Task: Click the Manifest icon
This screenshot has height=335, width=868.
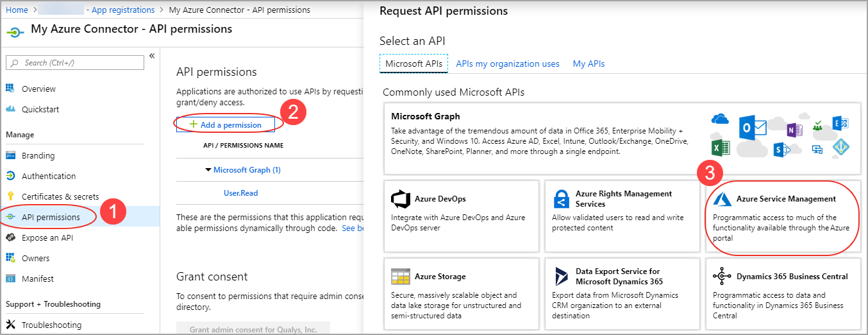Action: click(x=10, y=279)
